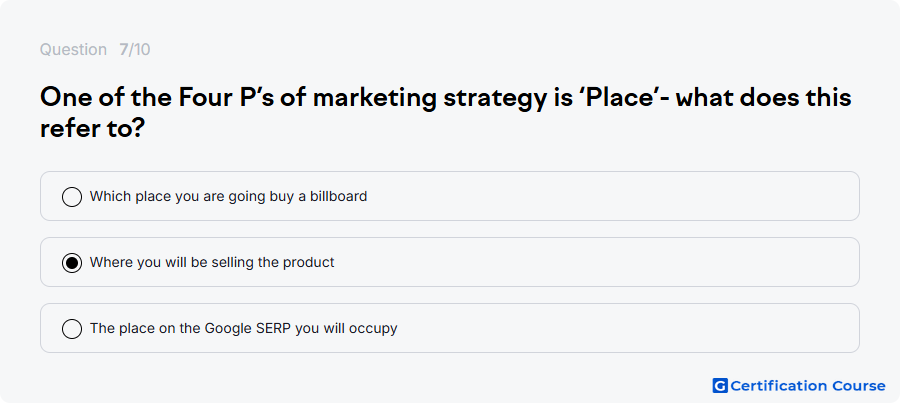The height and width of the screenshot is (403, 900).
Task: Click the 'Question' label at top
Action: (73, 50)
